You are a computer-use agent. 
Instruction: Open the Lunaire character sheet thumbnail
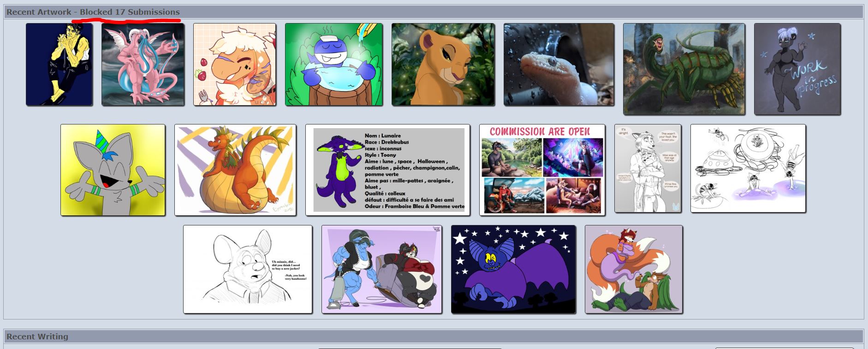tap(388, 170)
